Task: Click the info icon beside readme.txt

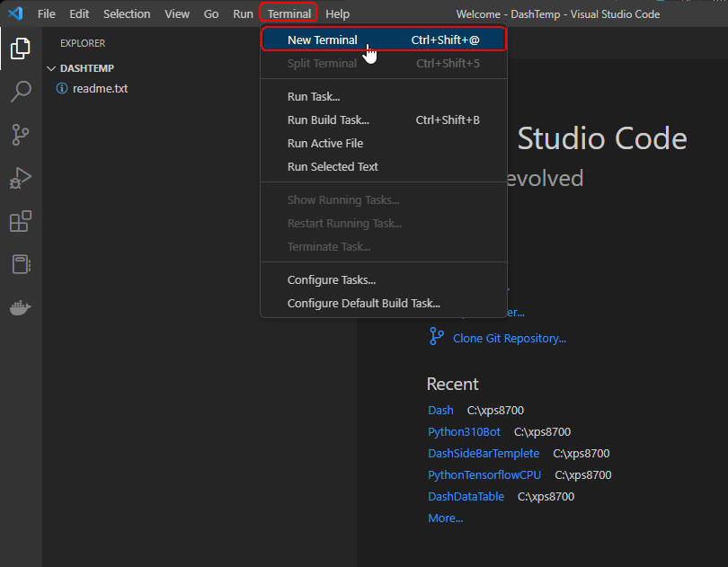Action: tap(62, 88)
